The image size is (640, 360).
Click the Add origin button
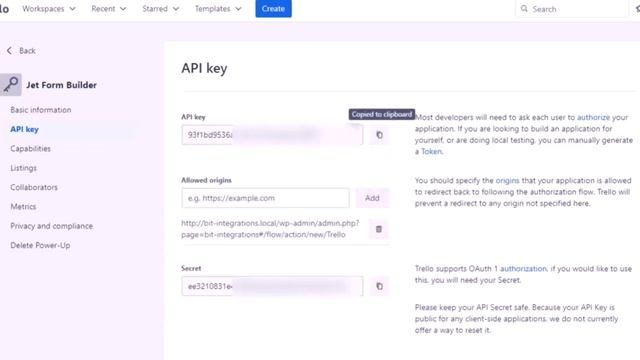[x=372, y=198]
